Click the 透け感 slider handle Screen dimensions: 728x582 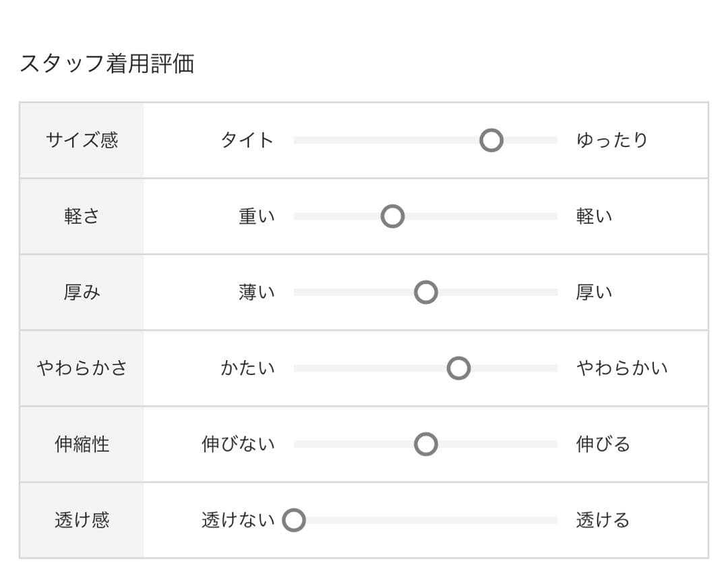point(294,520)
